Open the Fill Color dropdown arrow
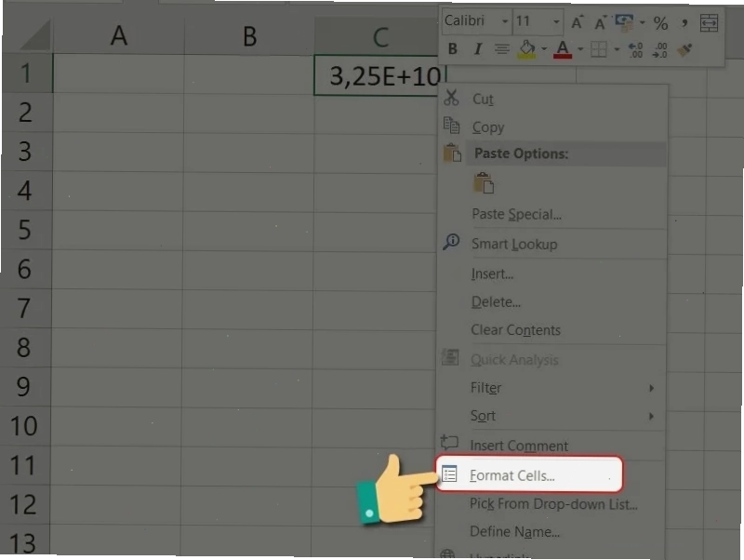The image size is (744, 560). tap(544, 49)
